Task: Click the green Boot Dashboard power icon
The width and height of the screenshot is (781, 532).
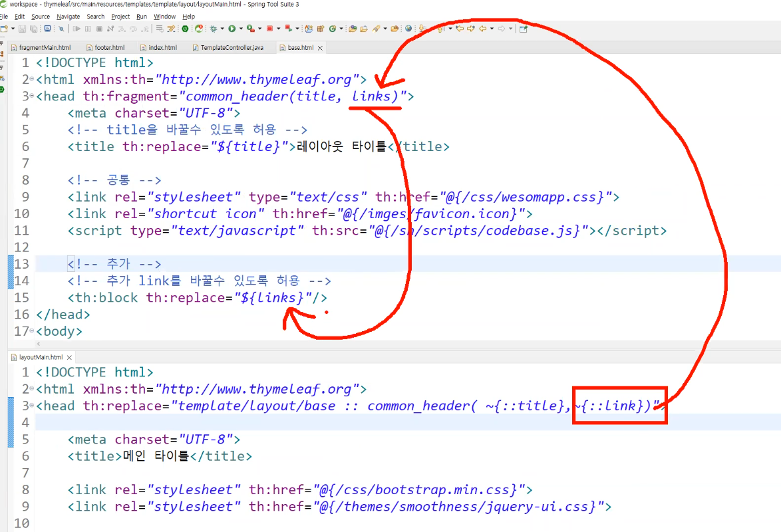Action: click(185, 29)
